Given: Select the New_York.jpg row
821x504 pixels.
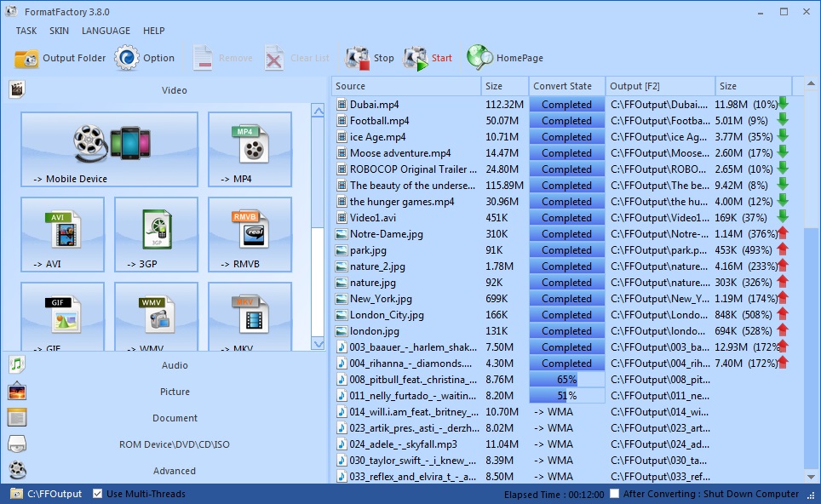Looking at the screenshot, I should coord(562,299).
